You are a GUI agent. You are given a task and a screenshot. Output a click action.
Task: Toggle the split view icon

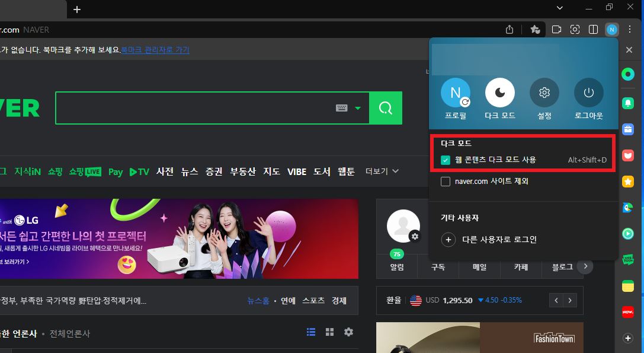(593, 29)
